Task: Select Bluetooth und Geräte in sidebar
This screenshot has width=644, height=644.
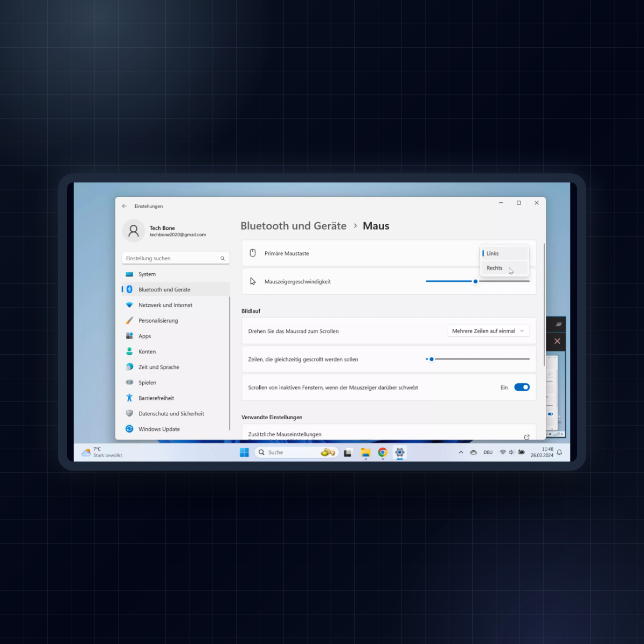Action: coord(175,290)
